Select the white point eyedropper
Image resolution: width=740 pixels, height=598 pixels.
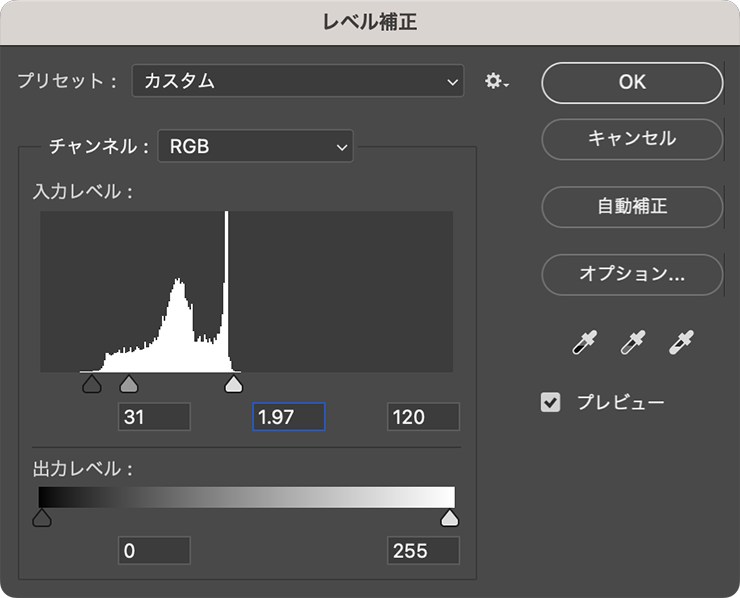click(x=682, y=343)
